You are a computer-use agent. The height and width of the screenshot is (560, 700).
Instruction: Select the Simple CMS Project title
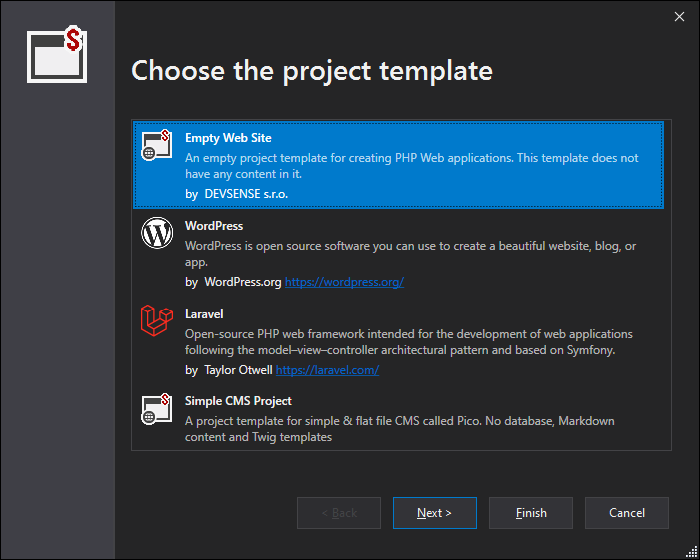pyautogui.click(x=238, y=401)
